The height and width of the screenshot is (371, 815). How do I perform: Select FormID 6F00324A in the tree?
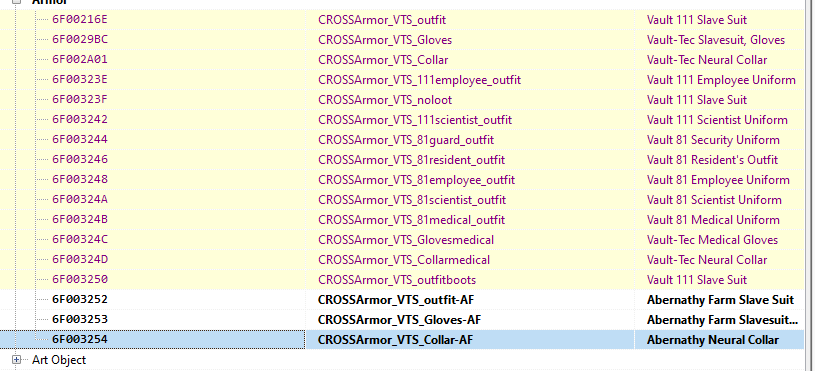(x=80, y=200)
